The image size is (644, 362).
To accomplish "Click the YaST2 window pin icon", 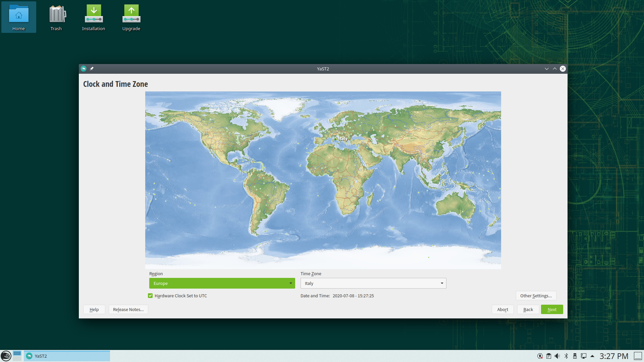I will [x=92, y=69].
